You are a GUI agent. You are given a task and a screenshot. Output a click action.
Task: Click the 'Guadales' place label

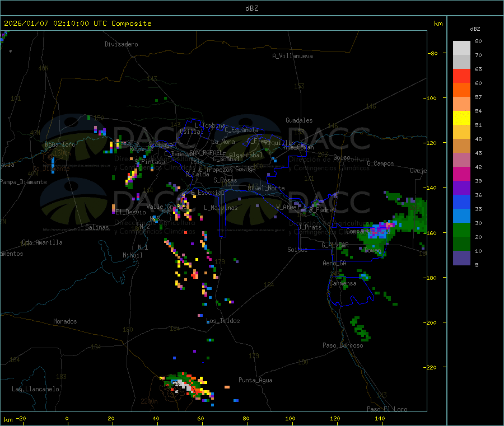(x=299, y=120)
